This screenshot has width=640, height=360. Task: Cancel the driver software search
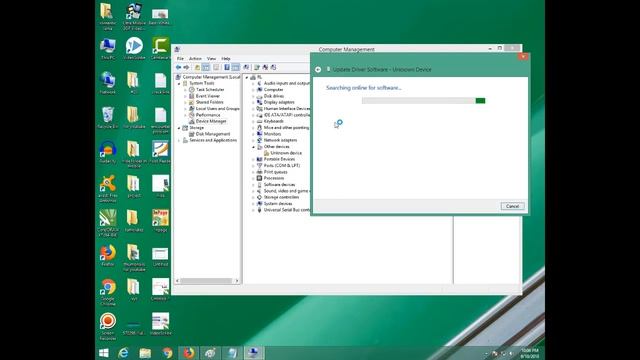(512, 206)
